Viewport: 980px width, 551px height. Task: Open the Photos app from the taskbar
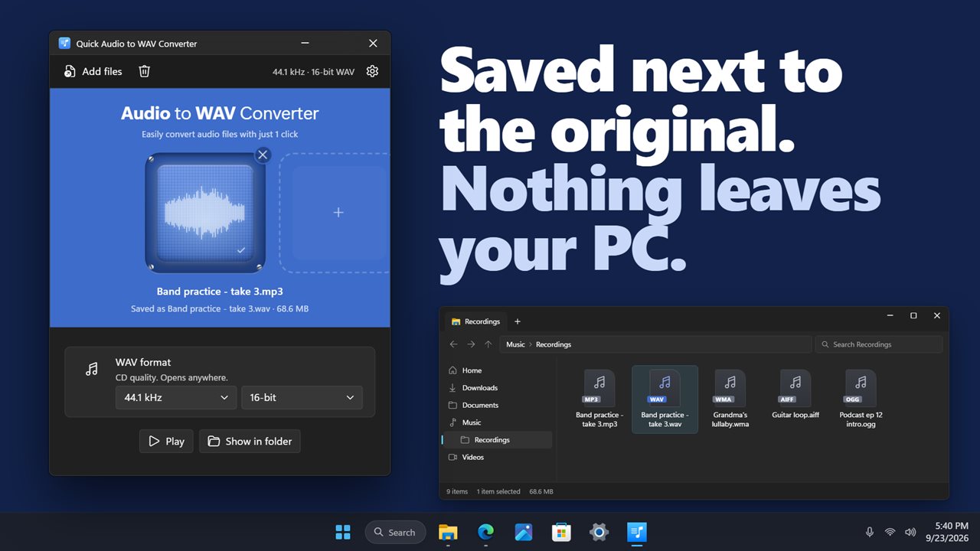click(x=524, y=532)
